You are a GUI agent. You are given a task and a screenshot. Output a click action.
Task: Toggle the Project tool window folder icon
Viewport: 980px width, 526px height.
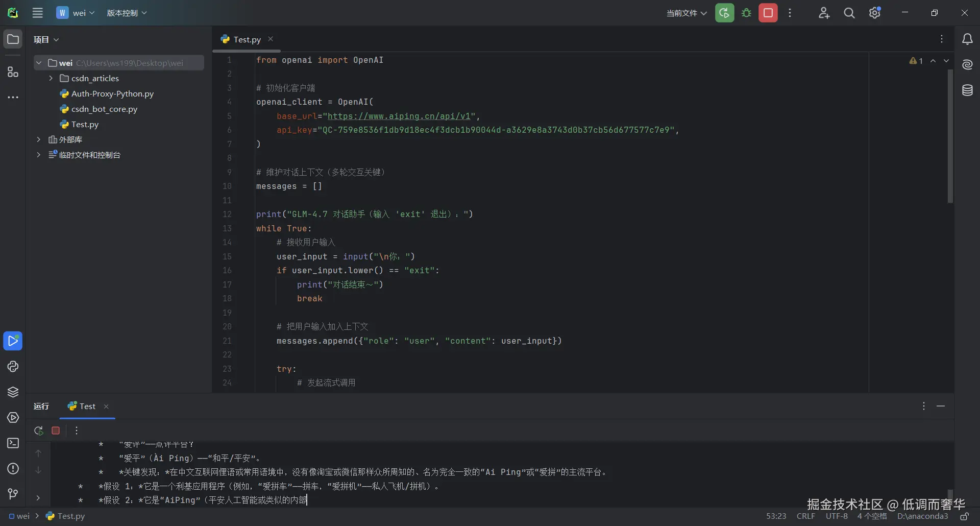[13, 39]
